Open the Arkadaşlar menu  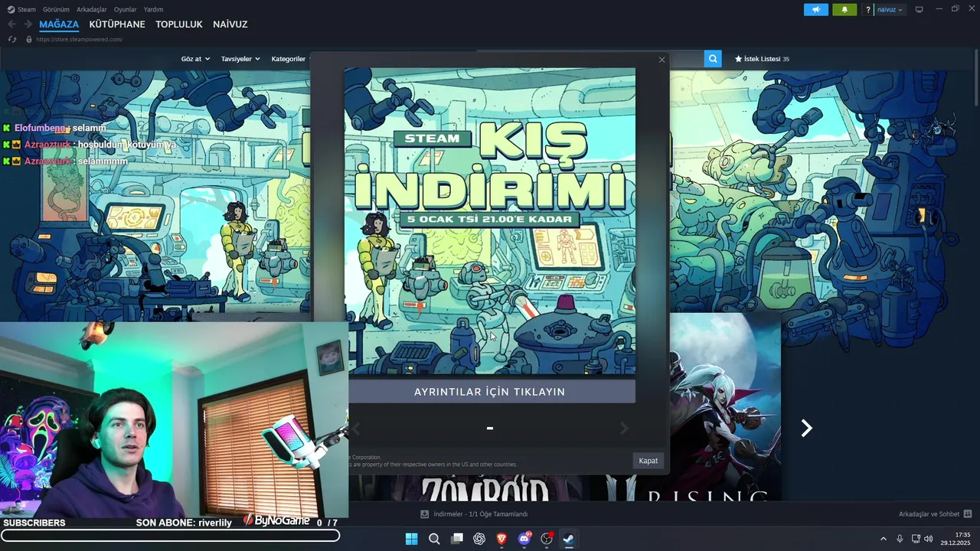[92, 9]
